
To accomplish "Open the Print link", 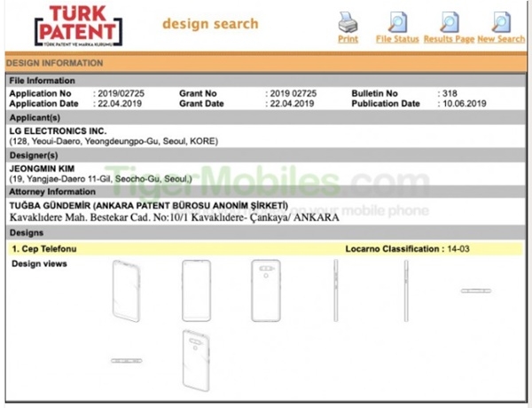I will pyautogui.click(x=348, y=39).
